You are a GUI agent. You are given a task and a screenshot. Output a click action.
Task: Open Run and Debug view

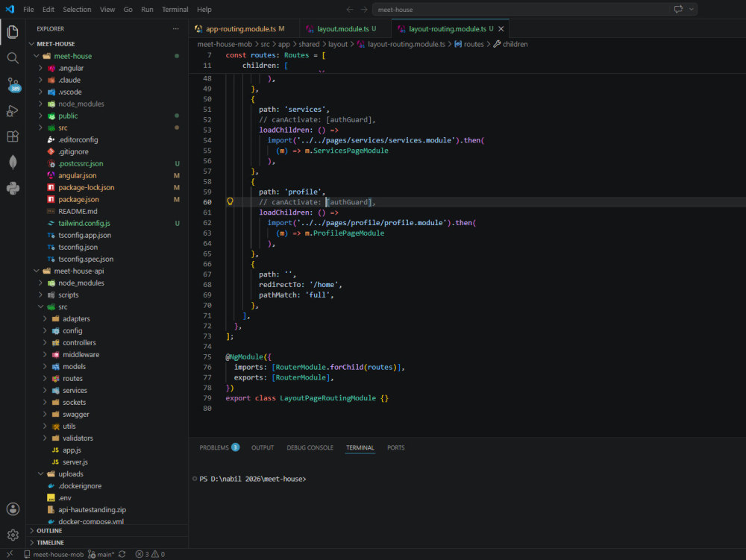[13, 111]
